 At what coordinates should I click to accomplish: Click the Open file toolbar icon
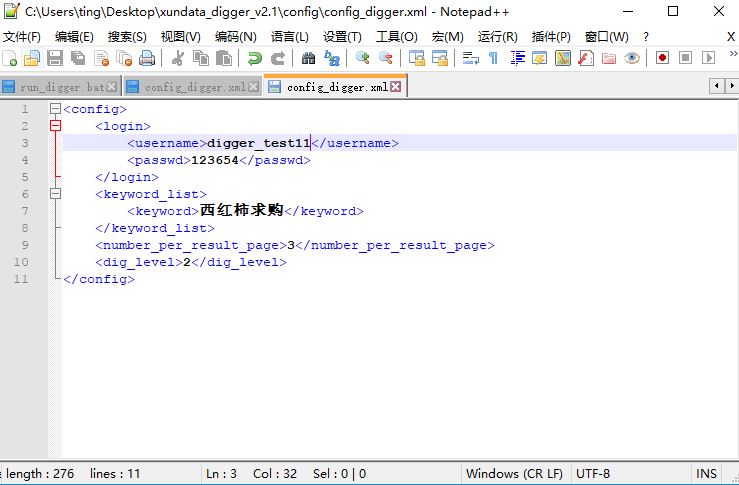(32, 58)
